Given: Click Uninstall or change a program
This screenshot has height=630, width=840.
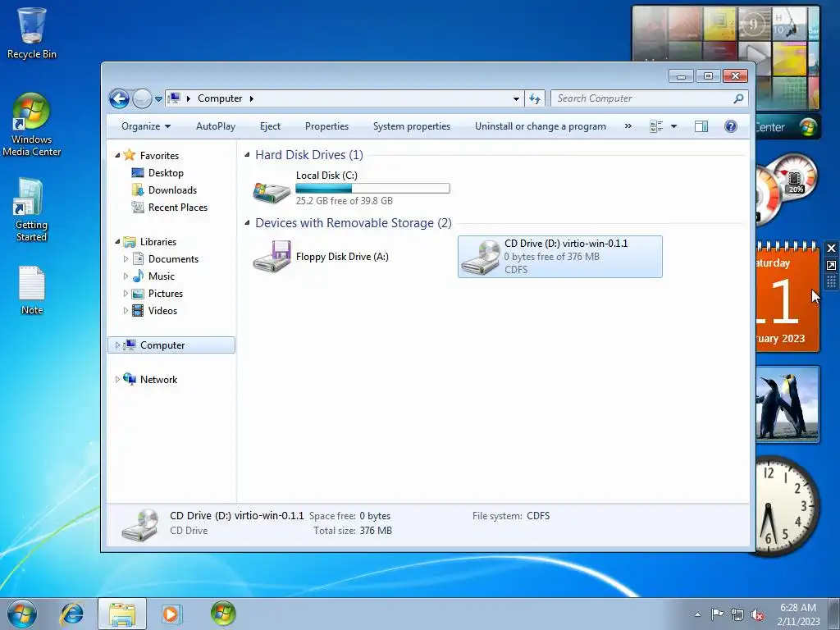Looking at the screenshot, I should point(541,126).
